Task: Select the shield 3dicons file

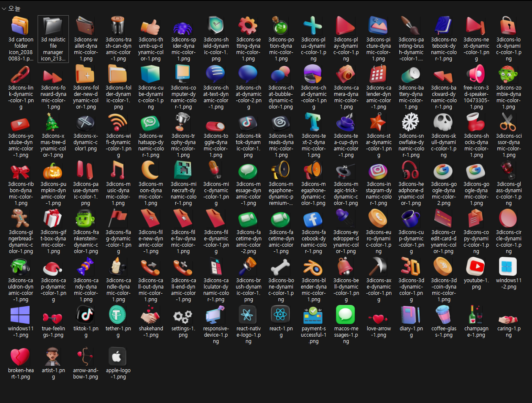Action: pos(216,39)
